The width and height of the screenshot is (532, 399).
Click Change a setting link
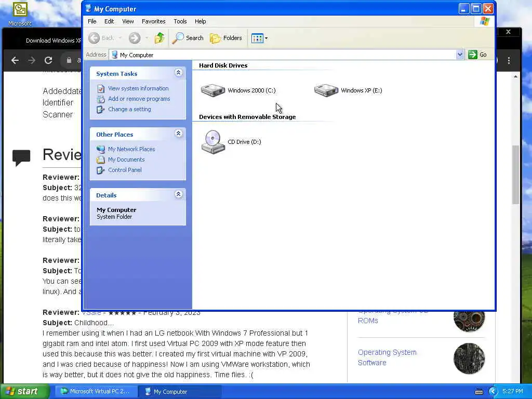(x=129, y=109)
